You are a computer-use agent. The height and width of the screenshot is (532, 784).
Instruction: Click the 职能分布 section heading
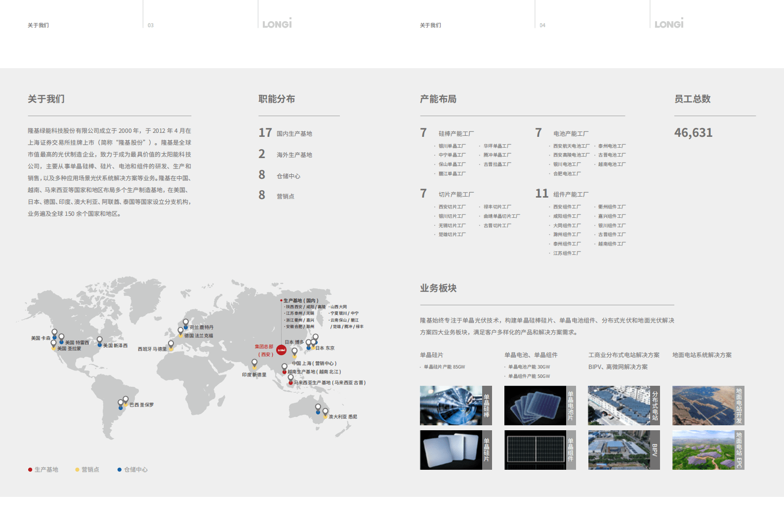pos(277,99)
